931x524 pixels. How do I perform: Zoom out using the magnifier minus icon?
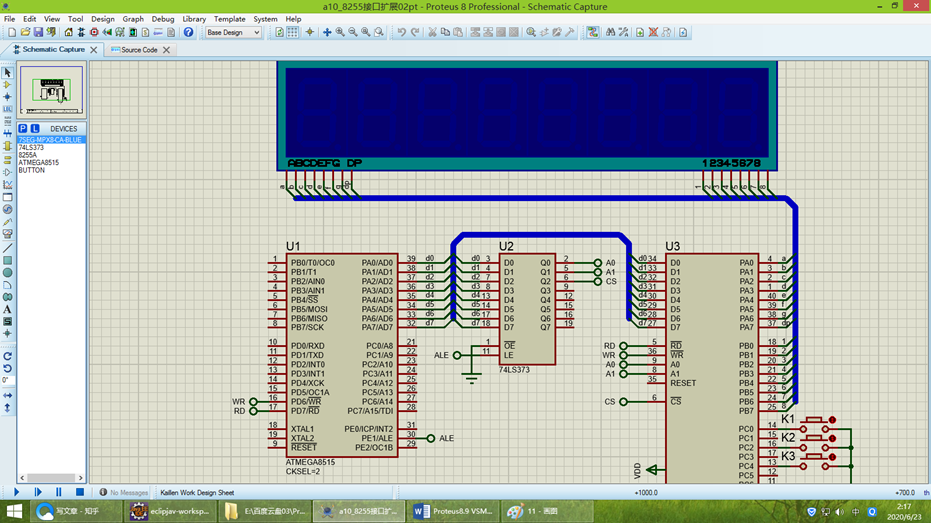(x=353, y=33)
